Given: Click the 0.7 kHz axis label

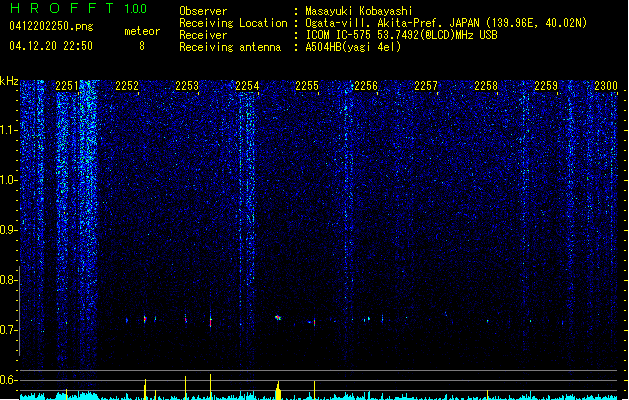Looking at the screenshot, I should click(x=8, y=330).
